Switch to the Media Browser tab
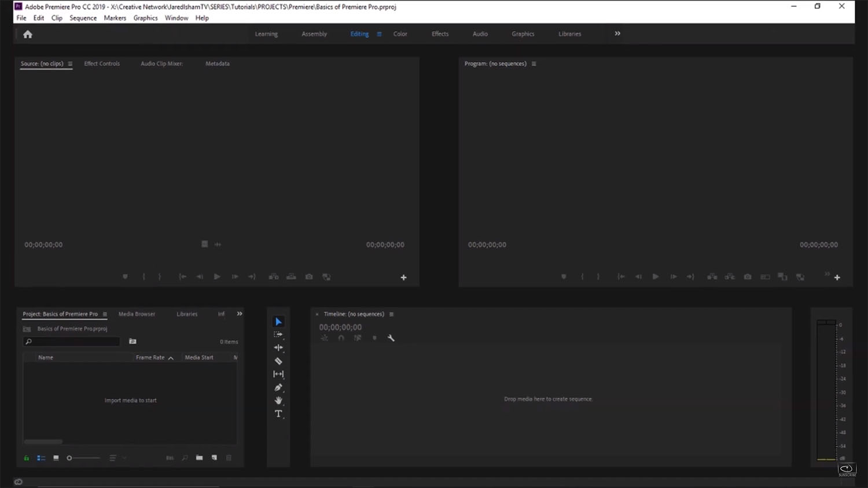Screen dimensions: 868x488 point(137,314)
